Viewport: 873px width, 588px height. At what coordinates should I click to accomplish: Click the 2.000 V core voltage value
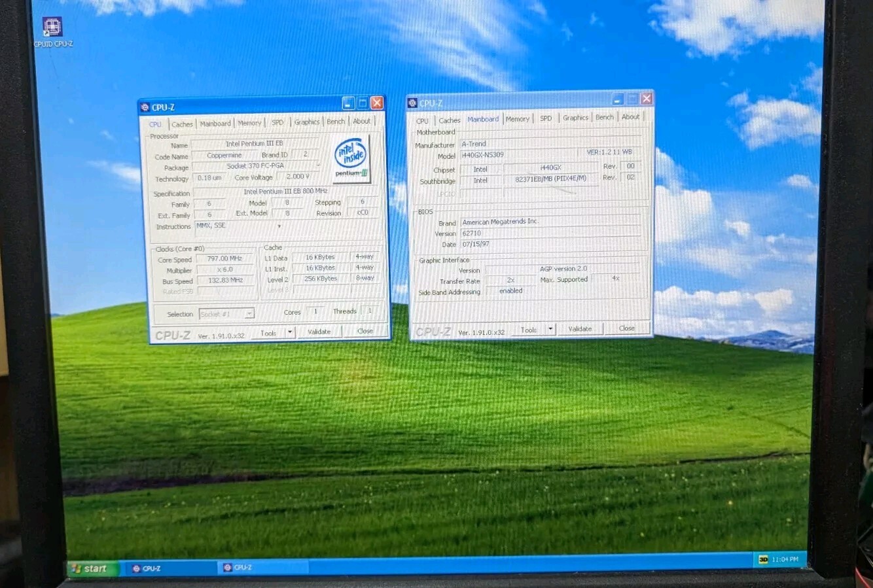(x=298, y=177)
